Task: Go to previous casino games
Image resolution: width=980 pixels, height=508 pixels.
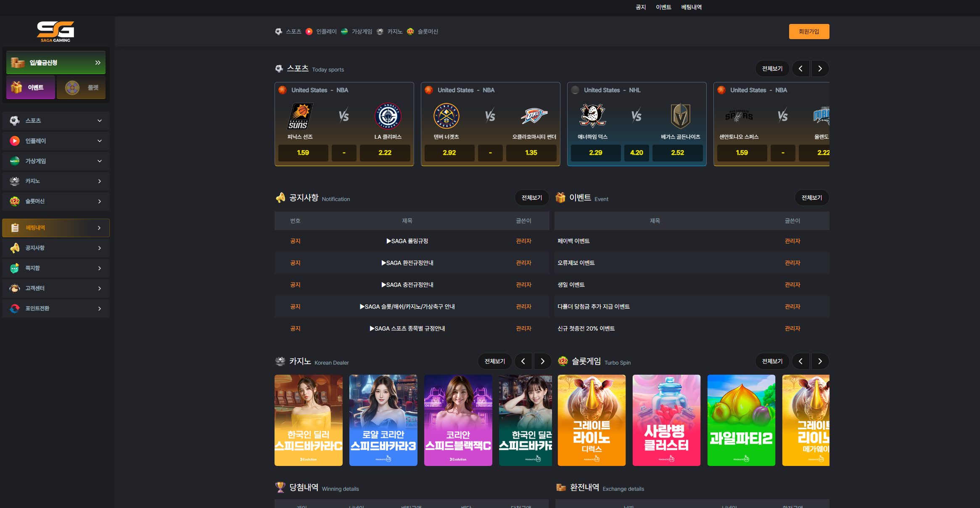Action: (x=523, y=361)
